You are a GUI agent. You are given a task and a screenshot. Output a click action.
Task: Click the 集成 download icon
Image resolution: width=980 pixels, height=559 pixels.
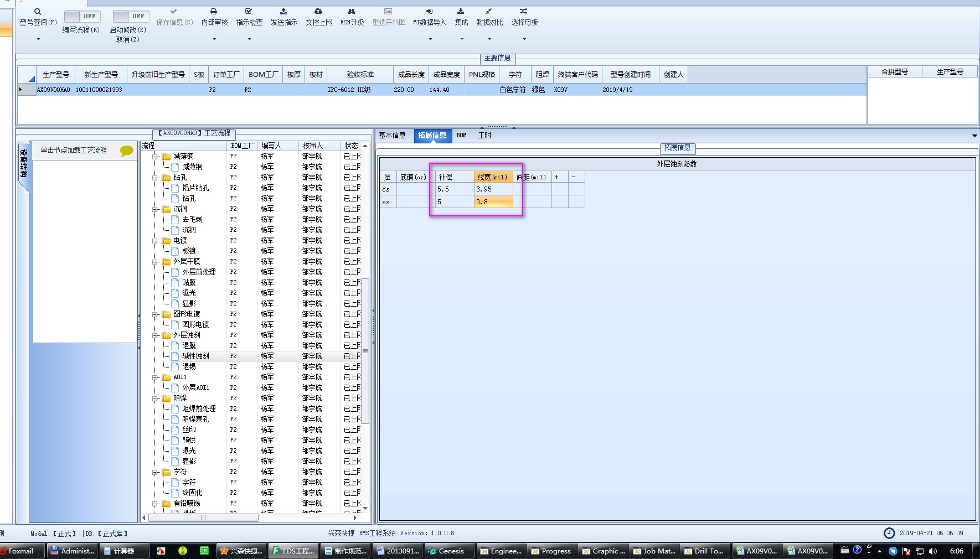click(x=461, y=11)
